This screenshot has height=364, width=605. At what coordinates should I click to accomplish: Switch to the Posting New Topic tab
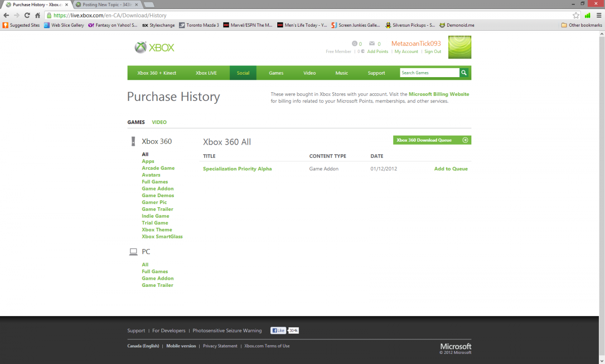tap(107, 5)
